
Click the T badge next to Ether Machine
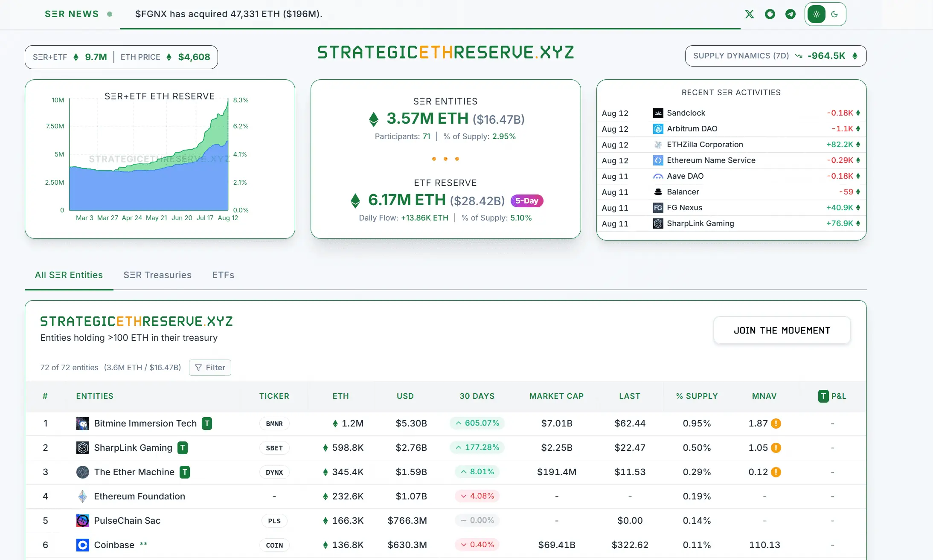tap(185, 472)
